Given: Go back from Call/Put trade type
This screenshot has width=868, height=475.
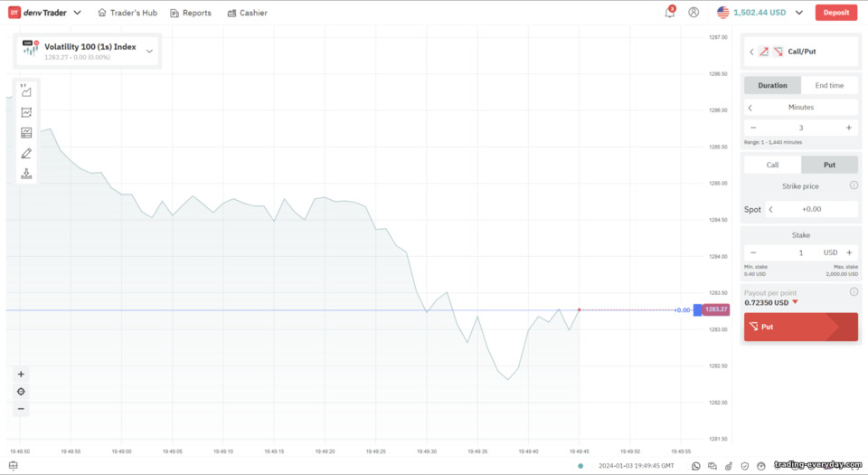Looking at the screenshot, I should (x=751, y=52).
